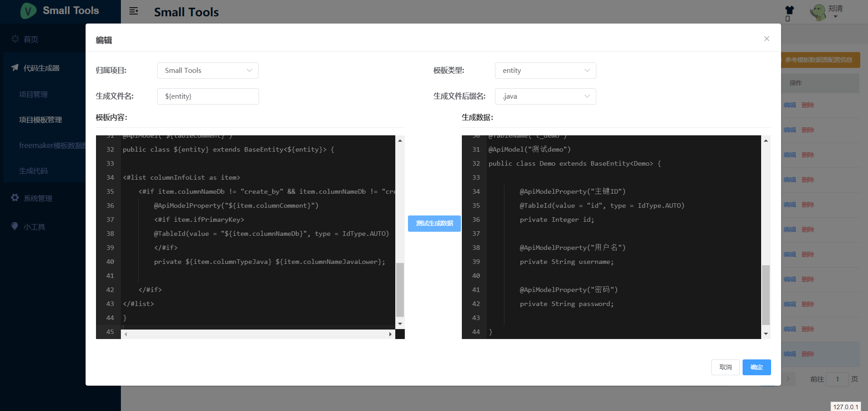Click 操作 column header behind dialog
Image resolution: width=868 pixels, height=411 pixels.
(796, 83)
